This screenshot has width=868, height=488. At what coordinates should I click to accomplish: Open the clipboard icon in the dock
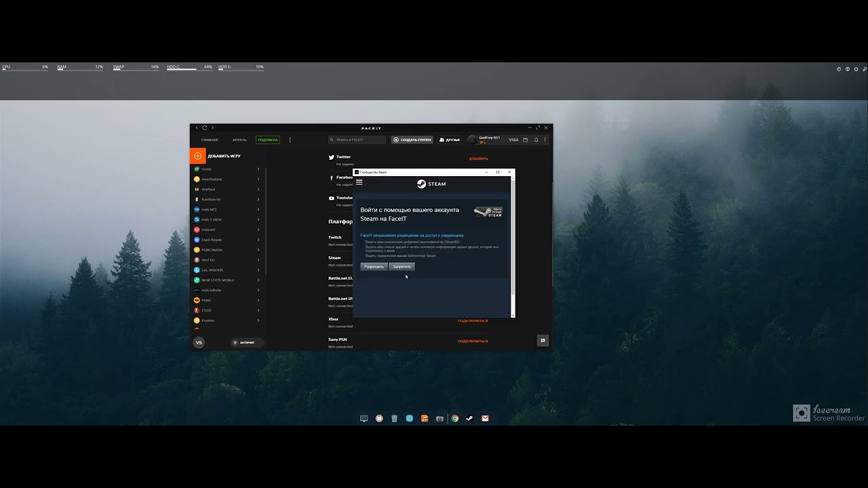379,418
